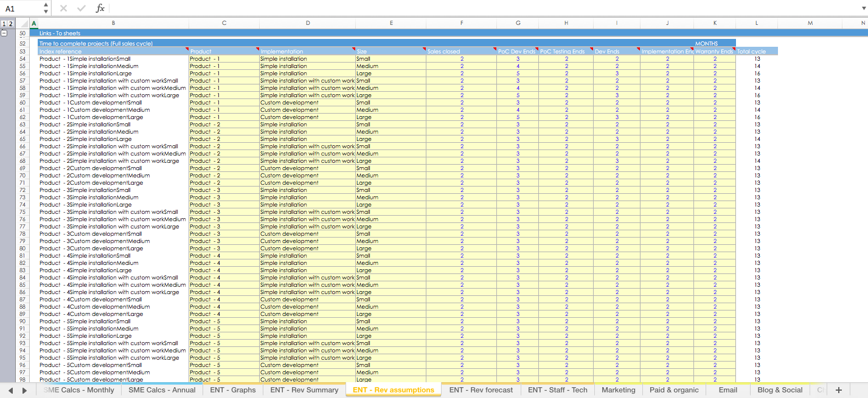Select column D header

pos(307,23)
